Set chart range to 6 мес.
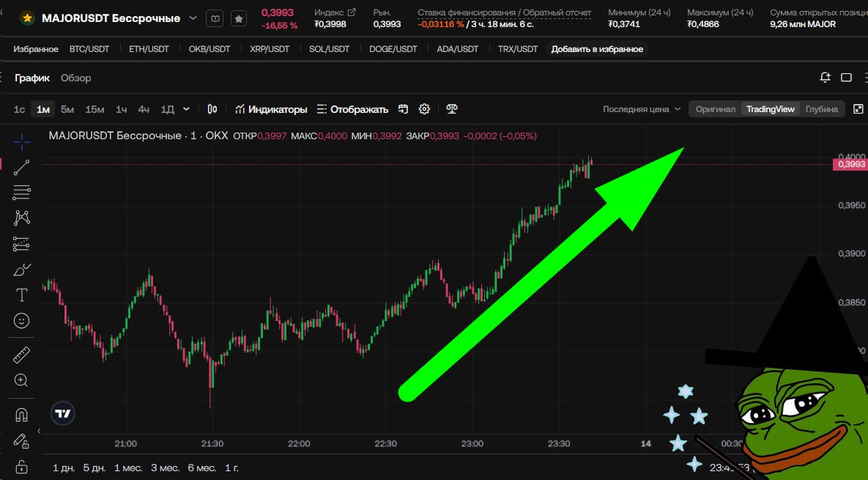The width and height of the screenshot is (868, 480). (202, 468)
